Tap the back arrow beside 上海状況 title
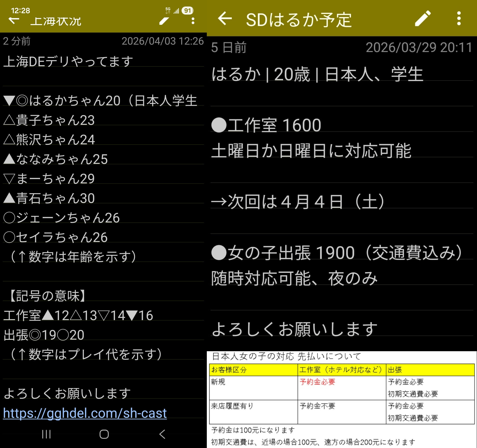The width and height of the screenshot is (477, 448). [14, 21]
